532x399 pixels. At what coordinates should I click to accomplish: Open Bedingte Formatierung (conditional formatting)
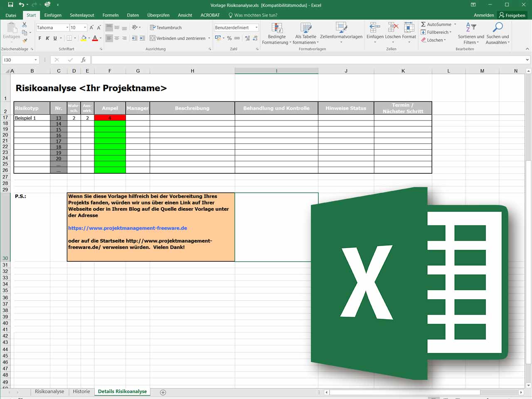(x=277, y=33)
